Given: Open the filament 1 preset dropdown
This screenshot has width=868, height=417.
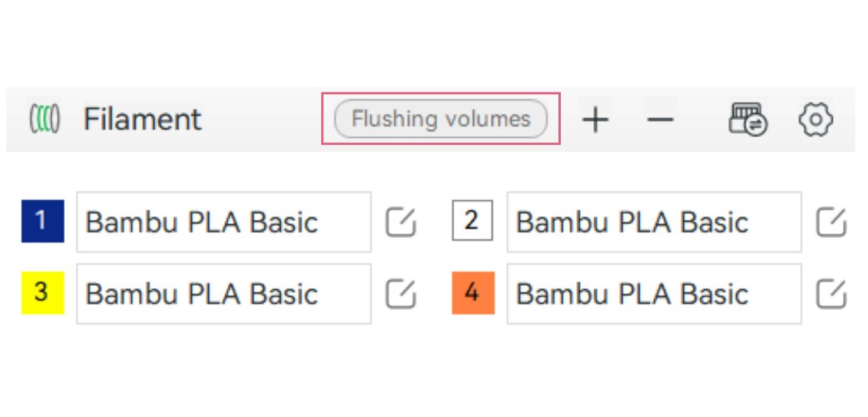Looking at the screenshot, I should click(x=224, y=222).
